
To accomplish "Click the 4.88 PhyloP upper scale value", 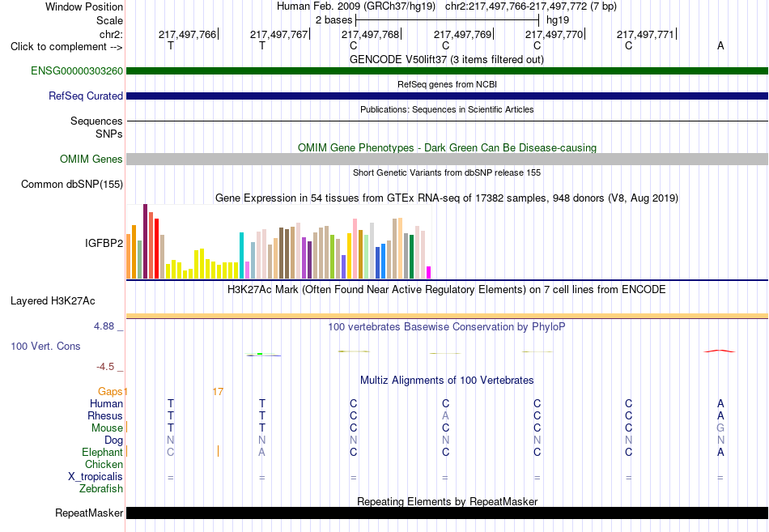I will point(104,326).
